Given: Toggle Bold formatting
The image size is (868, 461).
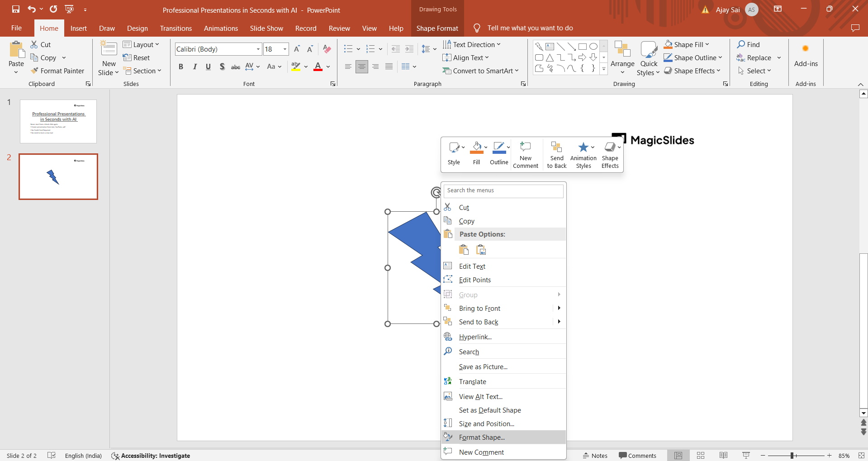Looking at the screenshot, I should click(181, 67).
